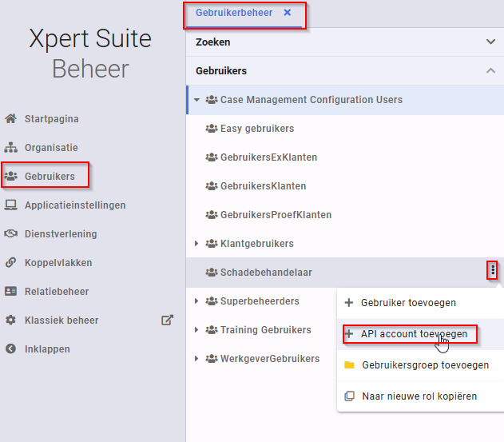Select the Klantgebruikers group row
Viewport: 504px width, 442px height.
(345, 244)
